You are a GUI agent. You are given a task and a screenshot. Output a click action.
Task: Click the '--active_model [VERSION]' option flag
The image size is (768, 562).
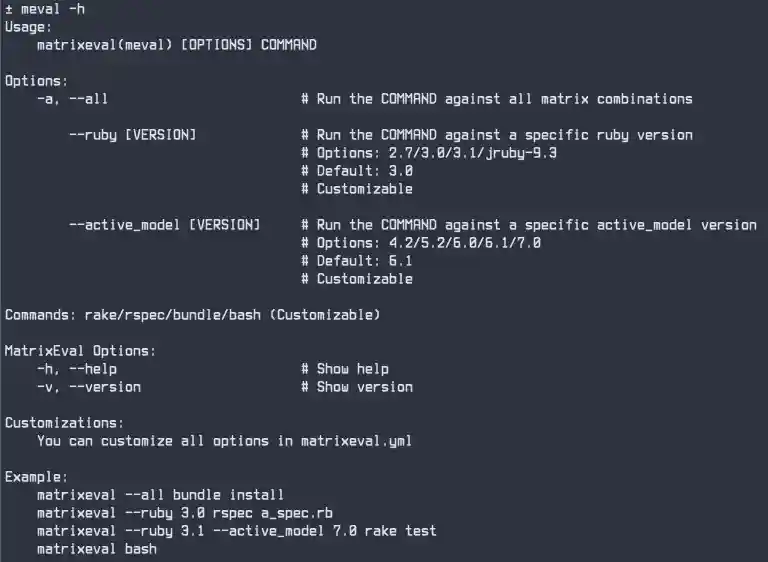[164, 225]
